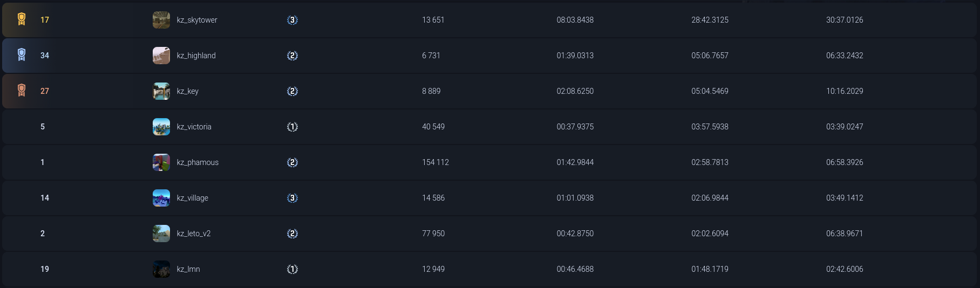Click the gold medal icon for rank 17
The image size is (980, 288).
(22, 20)
